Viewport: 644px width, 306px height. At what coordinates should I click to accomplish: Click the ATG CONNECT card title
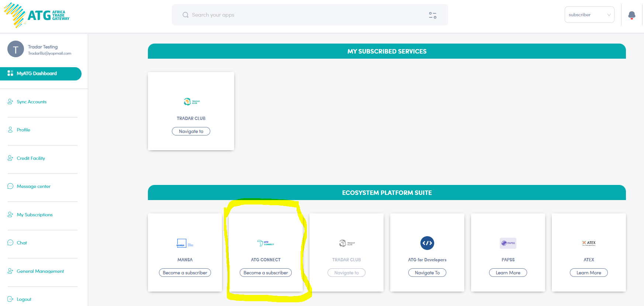[x=266, y=260]
